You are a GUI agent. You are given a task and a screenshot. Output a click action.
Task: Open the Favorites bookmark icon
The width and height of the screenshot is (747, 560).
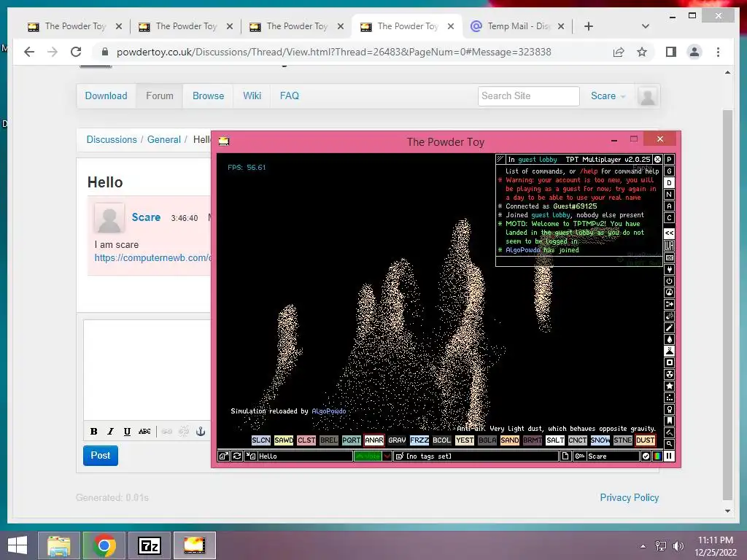pos(670,421)
